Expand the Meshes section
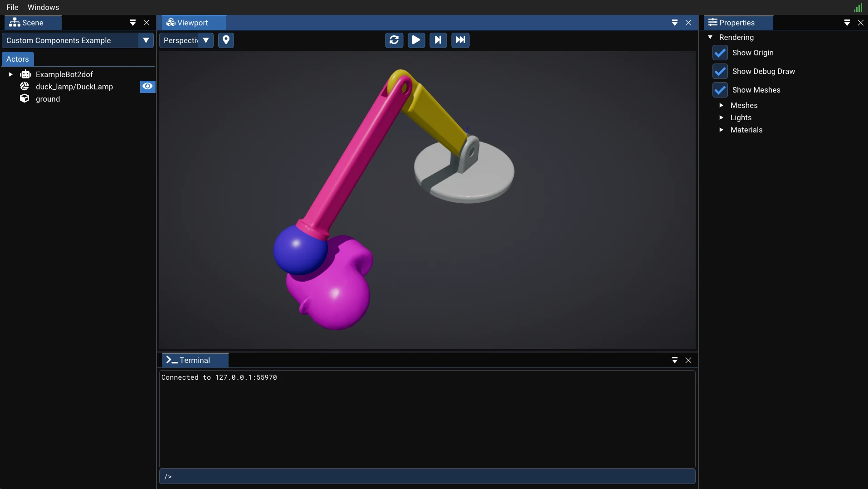Image resolution: width=868 pixels, height=489 pixels. click(722, 105)
